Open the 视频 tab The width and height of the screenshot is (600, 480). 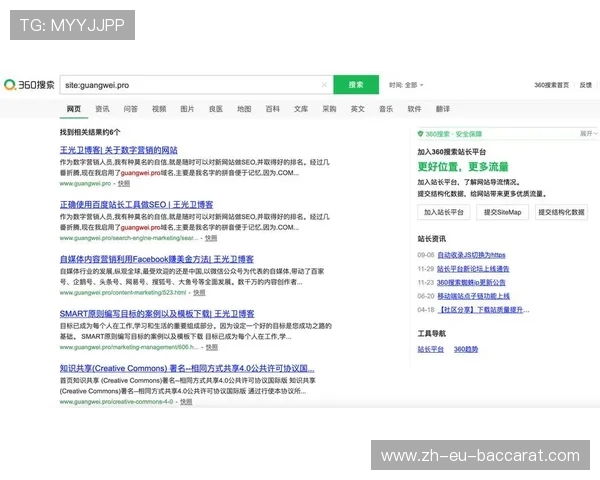pyautogui.click(x=159, y=109)
